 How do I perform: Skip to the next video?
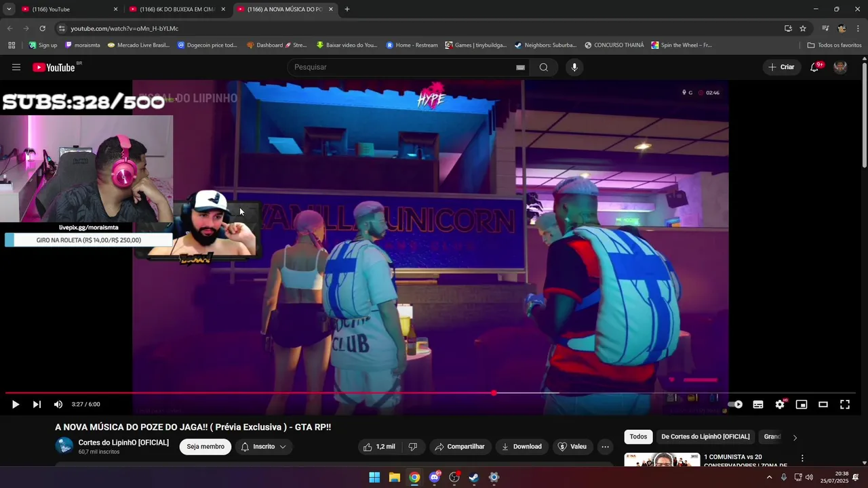click(x=37, y=405)
